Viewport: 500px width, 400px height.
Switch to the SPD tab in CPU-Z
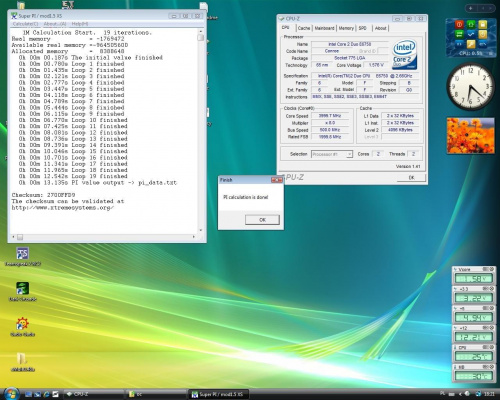pos(362,28)
